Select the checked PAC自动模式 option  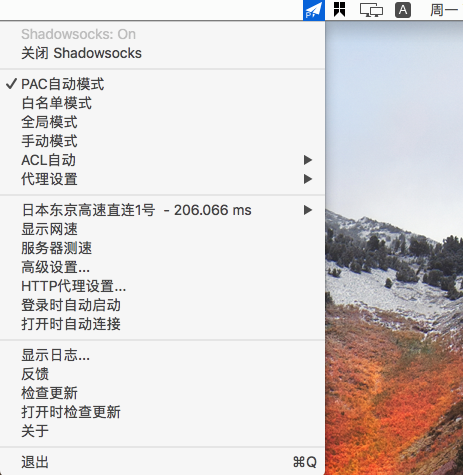[162, 84]
